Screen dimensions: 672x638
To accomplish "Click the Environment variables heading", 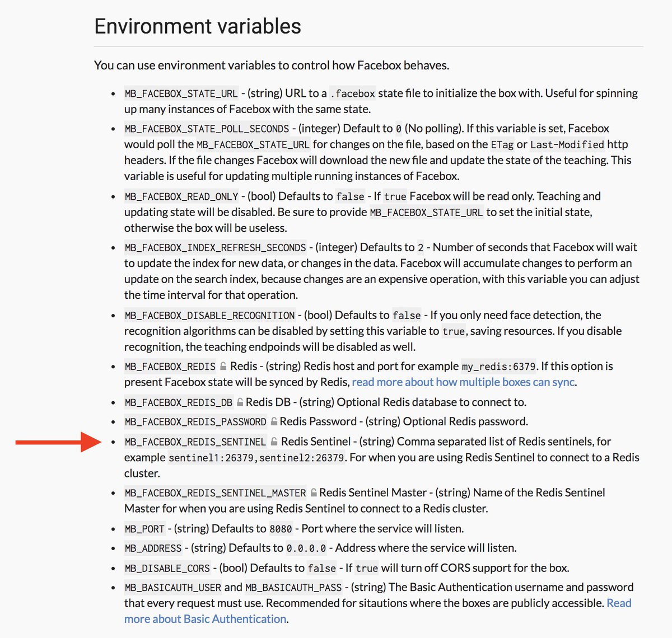I will [x=198, y=26].
